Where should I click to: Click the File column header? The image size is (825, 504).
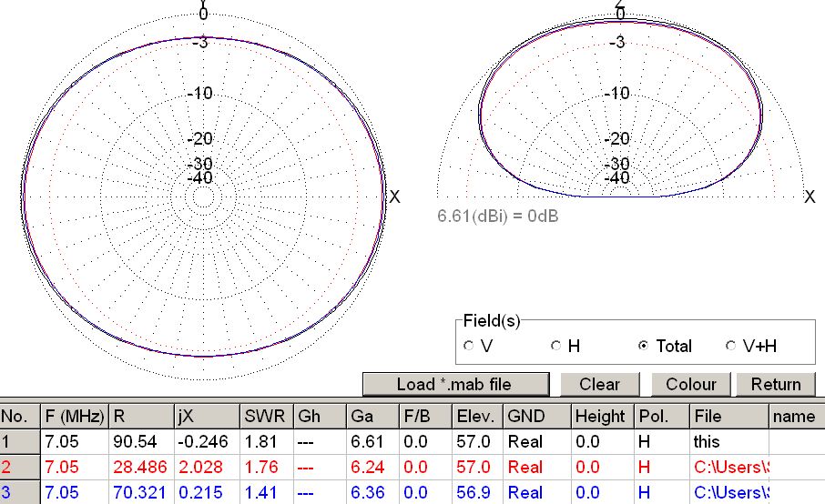728,417
